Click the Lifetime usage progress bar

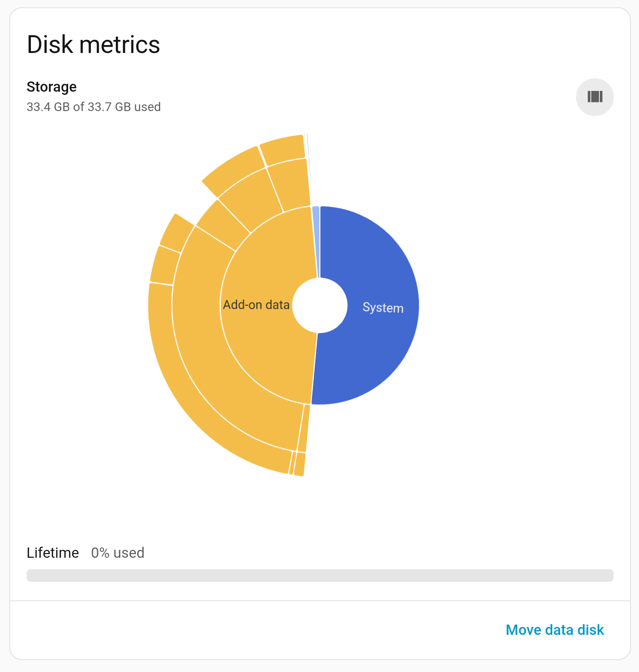[x=319, y=575]
